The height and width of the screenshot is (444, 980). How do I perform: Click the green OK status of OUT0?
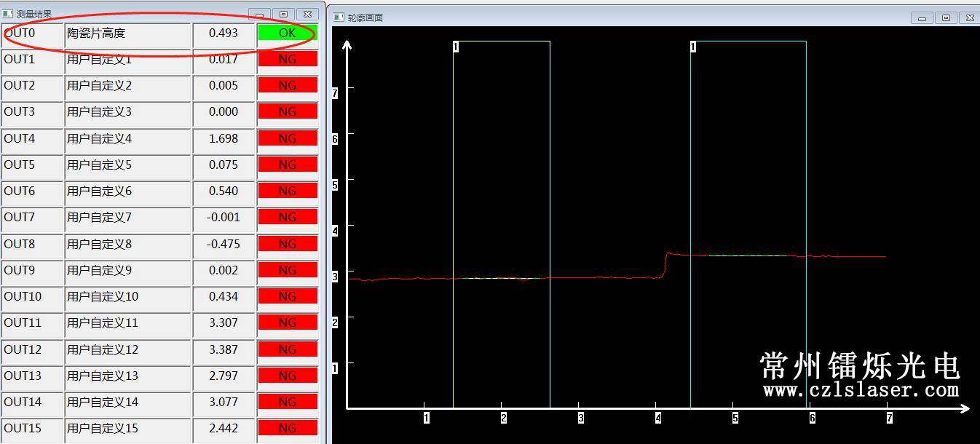287,33
